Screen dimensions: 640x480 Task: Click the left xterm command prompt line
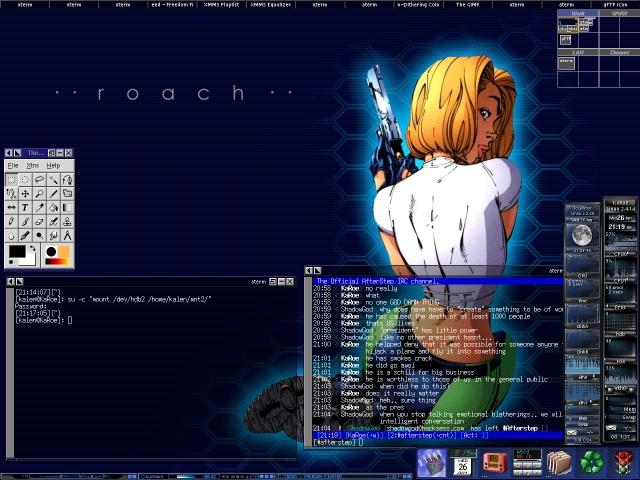coord(44,320)
